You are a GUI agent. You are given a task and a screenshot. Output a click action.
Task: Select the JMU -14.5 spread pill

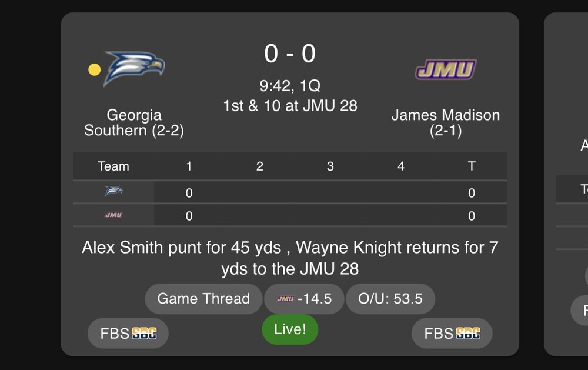click(304, 299)
